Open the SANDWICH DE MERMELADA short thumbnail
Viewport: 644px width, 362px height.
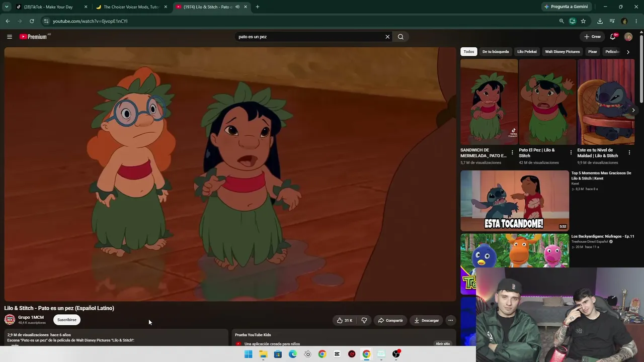point(489,102)
